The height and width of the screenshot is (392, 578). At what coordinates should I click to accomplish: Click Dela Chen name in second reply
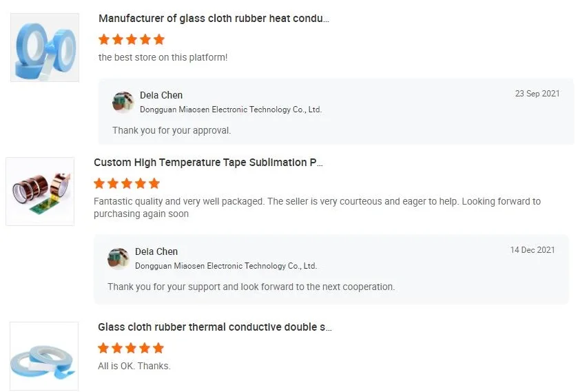tap(156, 251)
